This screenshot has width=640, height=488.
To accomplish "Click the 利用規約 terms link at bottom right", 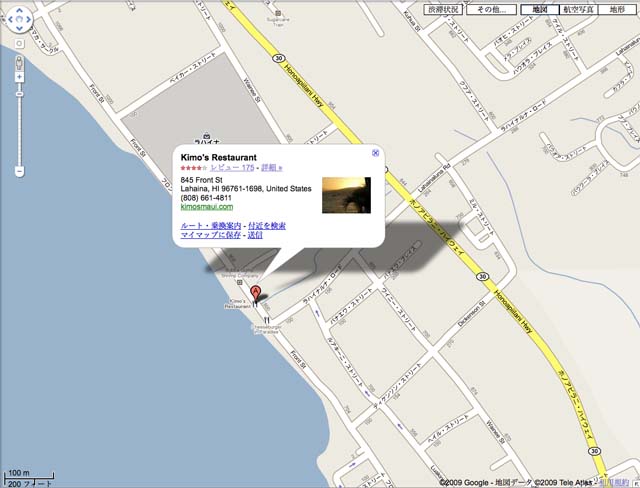I will pyautogui.click(x=613, y=483).
